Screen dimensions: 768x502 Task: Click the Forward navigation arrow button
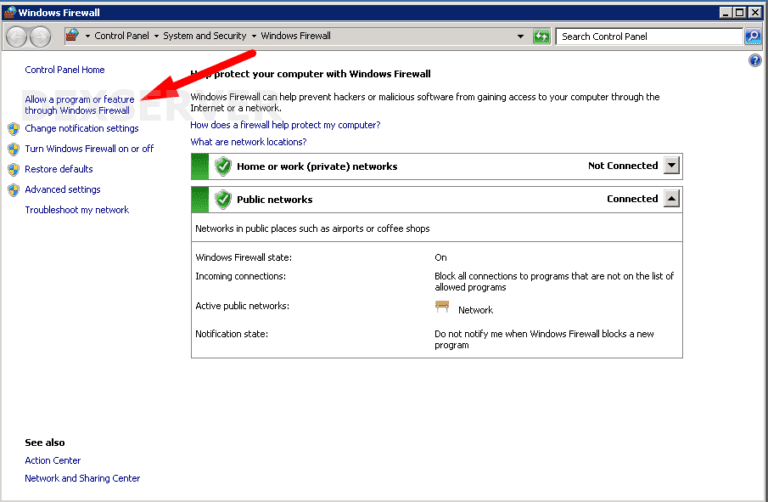tap(41, 36)
